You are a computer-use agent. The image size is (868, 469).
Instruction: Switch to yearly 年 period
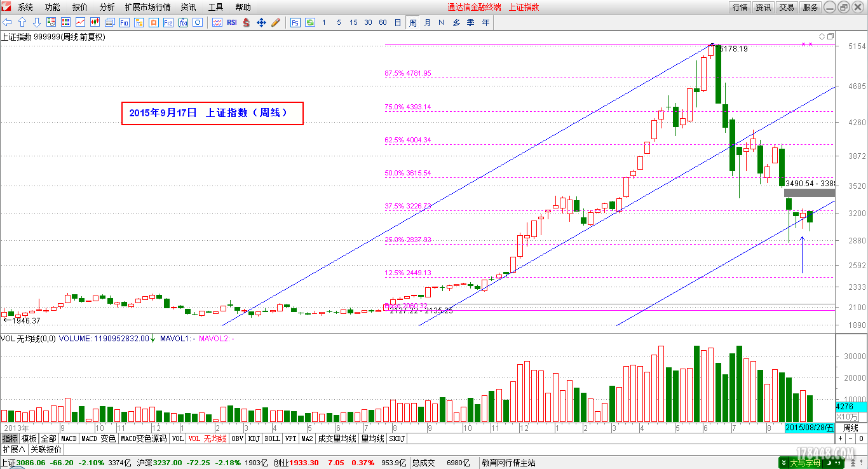485,22
